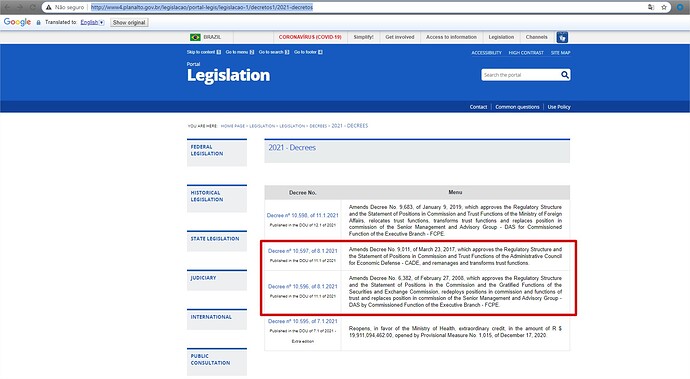
Task: Click the browser back arrow
Action: tap(7, 7)
